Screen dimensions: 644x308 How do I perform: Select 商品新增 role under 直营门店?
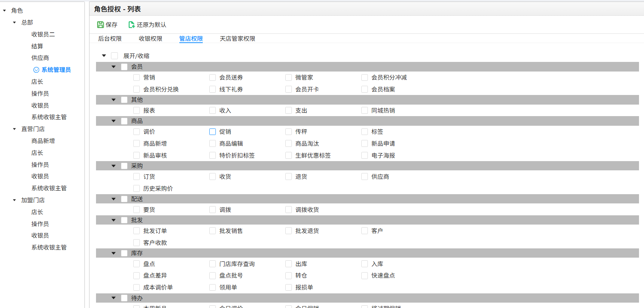coord(43,141)
